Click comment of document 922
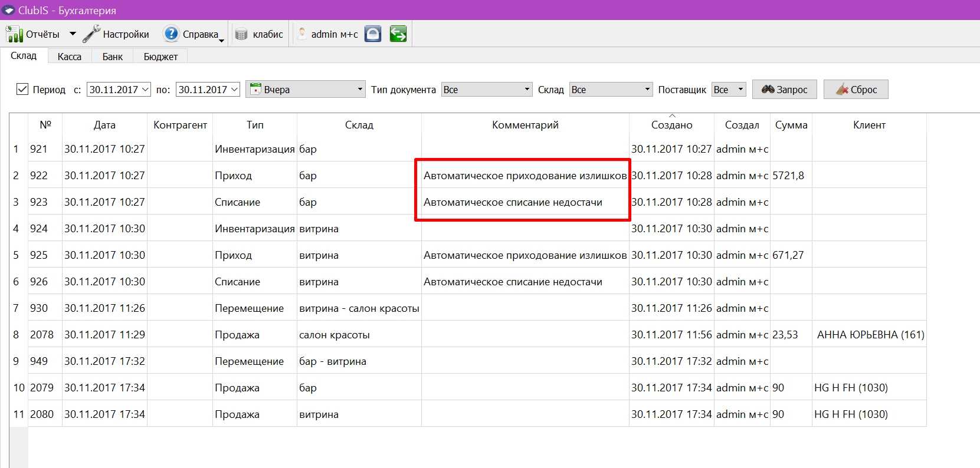The image size is (980, 468). (525, 176)
